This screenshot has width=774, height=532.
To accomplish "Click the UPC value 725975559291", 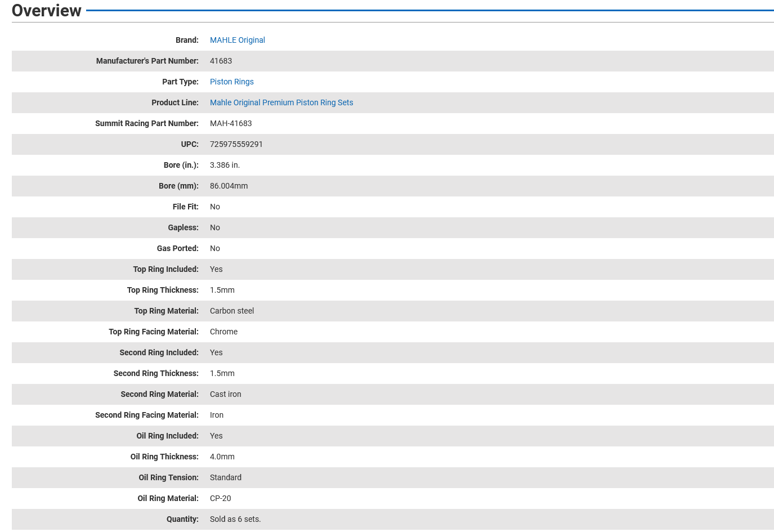I will coord(236,144).
